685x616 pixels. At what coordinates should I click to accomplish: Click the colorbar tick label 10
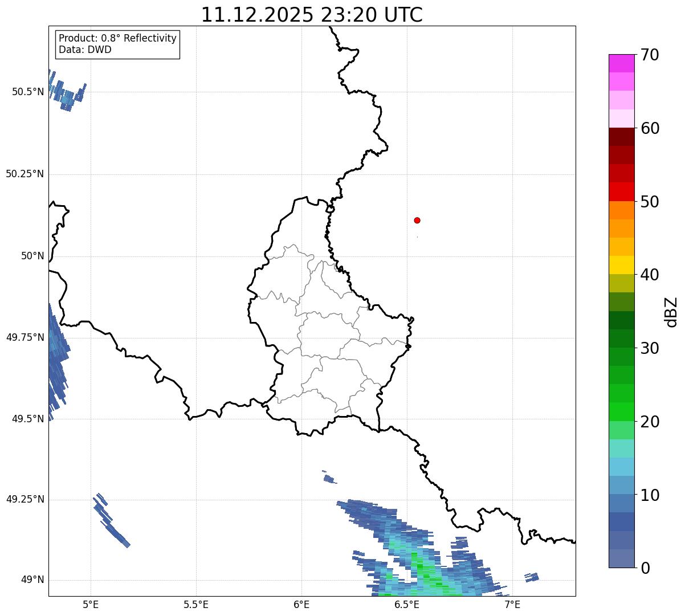650,495
